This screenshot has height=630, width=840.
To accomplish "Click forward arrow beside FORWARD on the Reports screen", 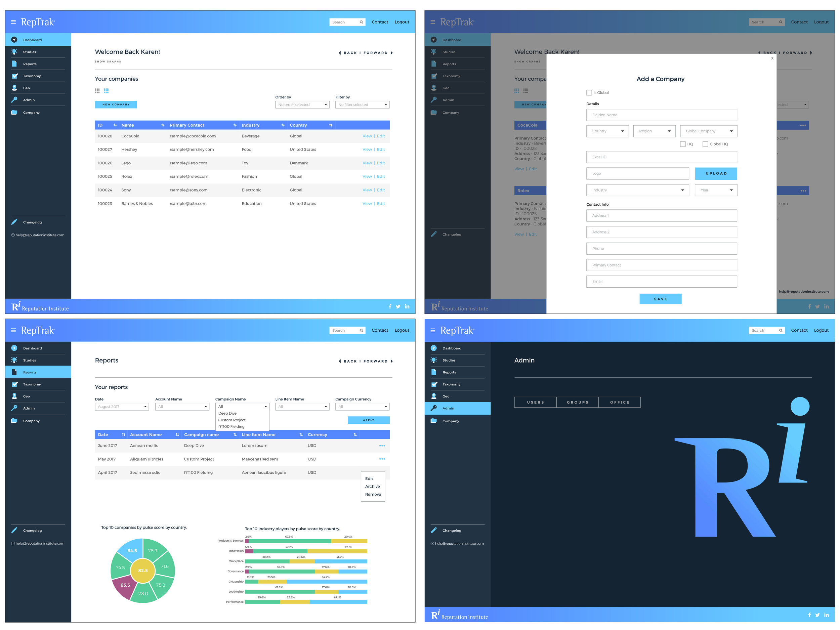I will coord(391,361).
